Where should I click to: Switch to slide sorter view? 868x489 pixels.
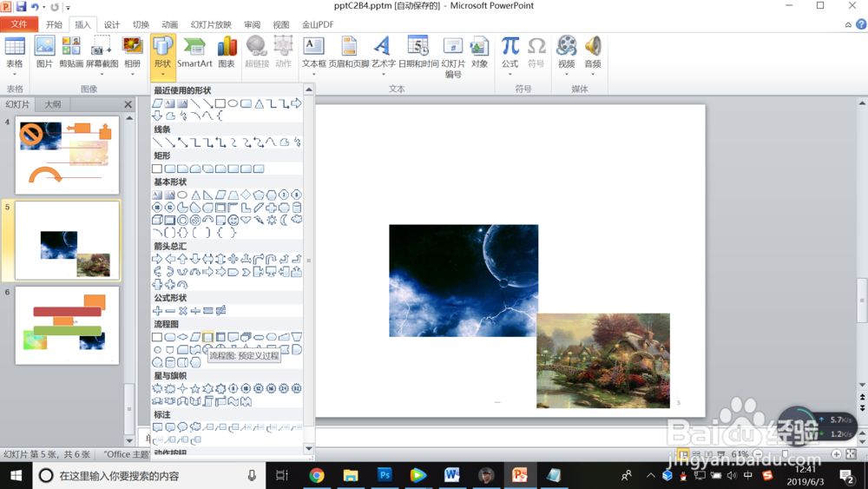click(x=696, y=454)
